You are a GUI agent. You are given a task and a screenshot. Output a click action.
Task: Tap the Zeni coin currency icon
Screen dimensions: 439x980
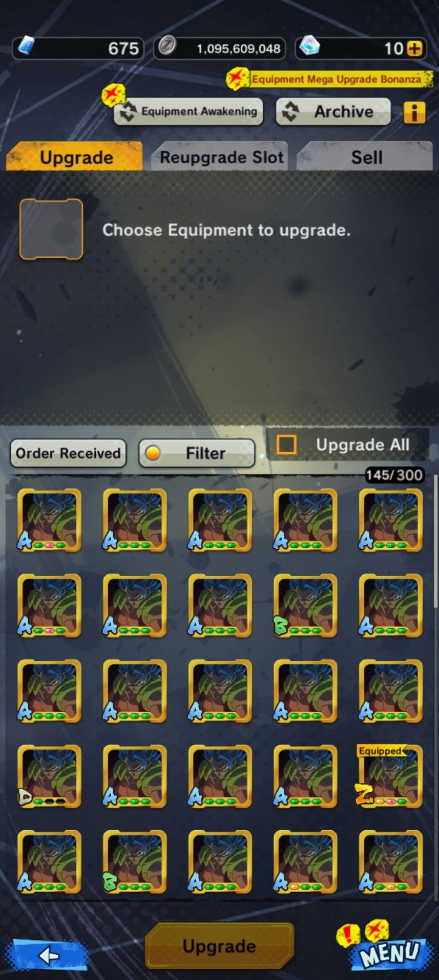[x=167, y=47]
